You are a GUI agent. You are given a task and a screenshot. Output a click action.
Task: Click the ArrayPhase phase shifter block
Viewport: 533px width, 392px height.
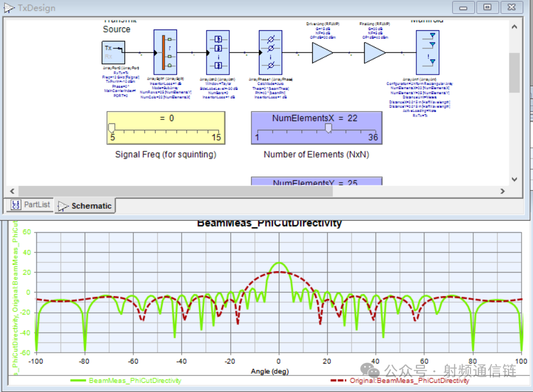[270, 52]
